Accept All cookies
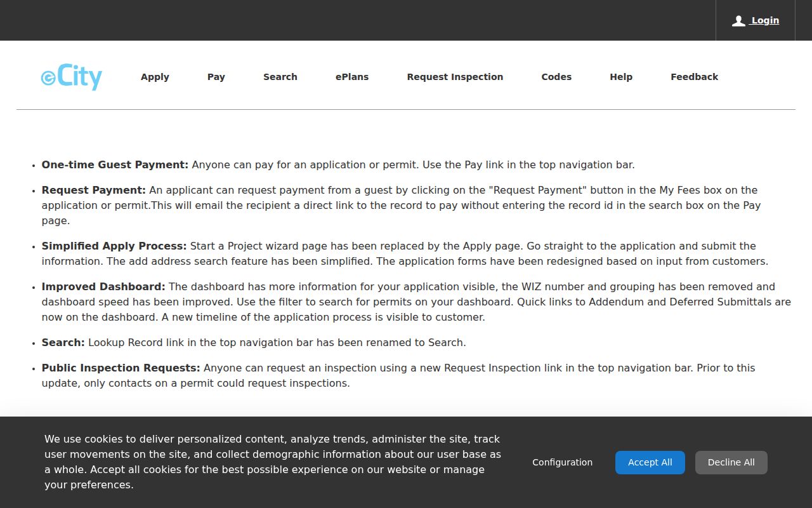 coord(650,462)
